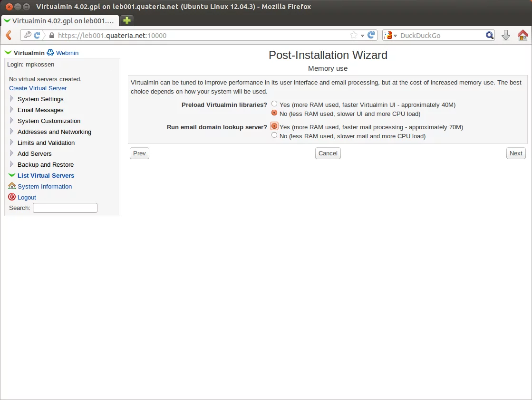
Task: Open URL history dropdown arrow
Action: click(x=362, y=36)
